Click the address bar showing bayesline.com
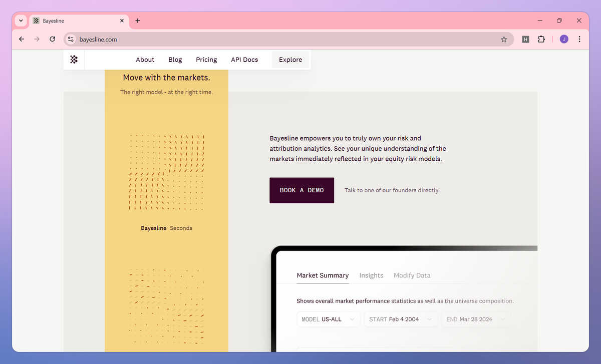The image size is (601, 364). (288, 39)
